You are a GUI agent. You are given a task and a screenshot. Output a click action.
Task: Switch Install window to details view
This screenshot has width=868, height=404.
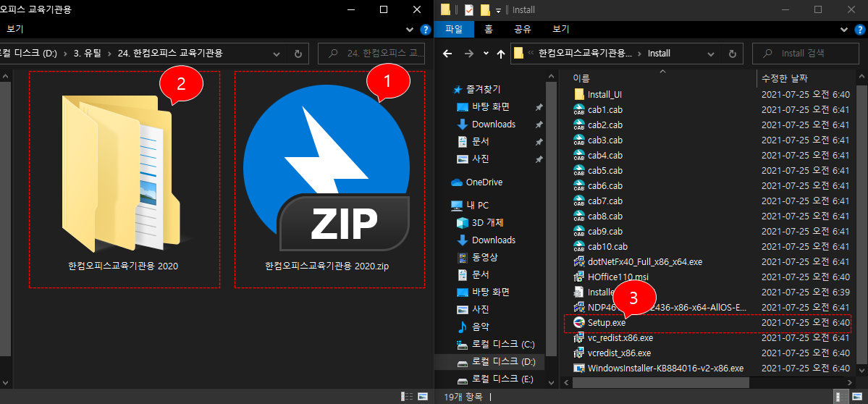(840, 396)
